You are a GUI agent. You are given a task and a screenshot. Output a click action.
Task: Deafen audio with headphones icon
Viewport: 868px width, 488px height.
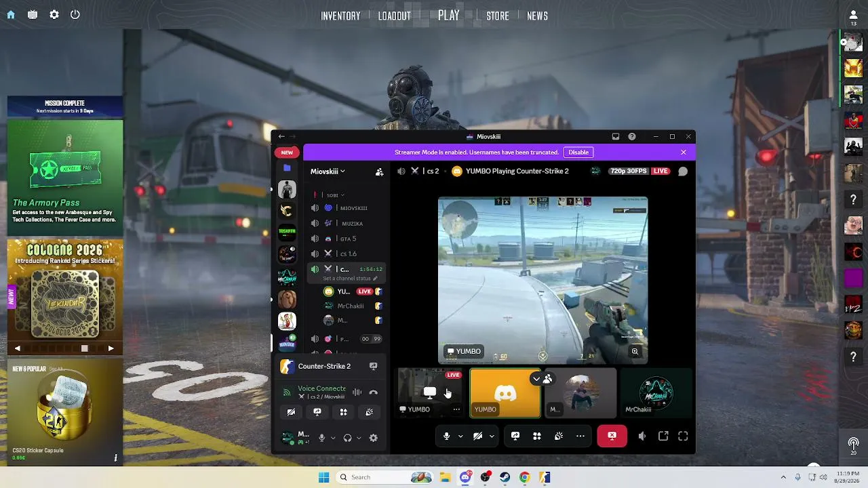(348, 438)
